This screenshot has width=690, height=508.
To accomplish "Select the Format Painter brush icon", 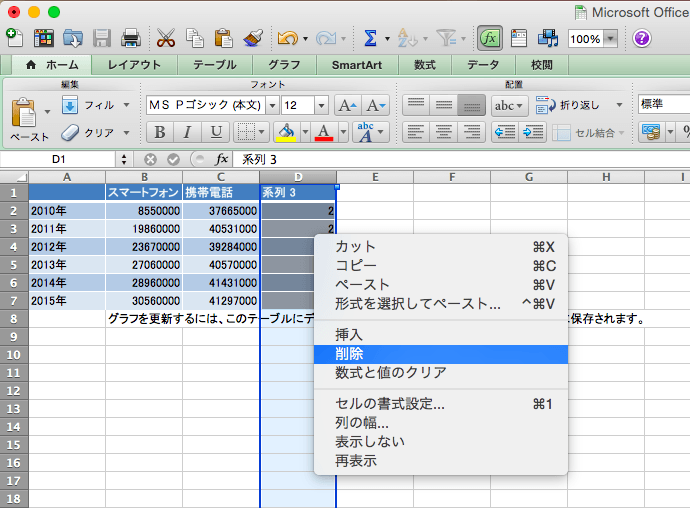I will click(x=253, y=38).
